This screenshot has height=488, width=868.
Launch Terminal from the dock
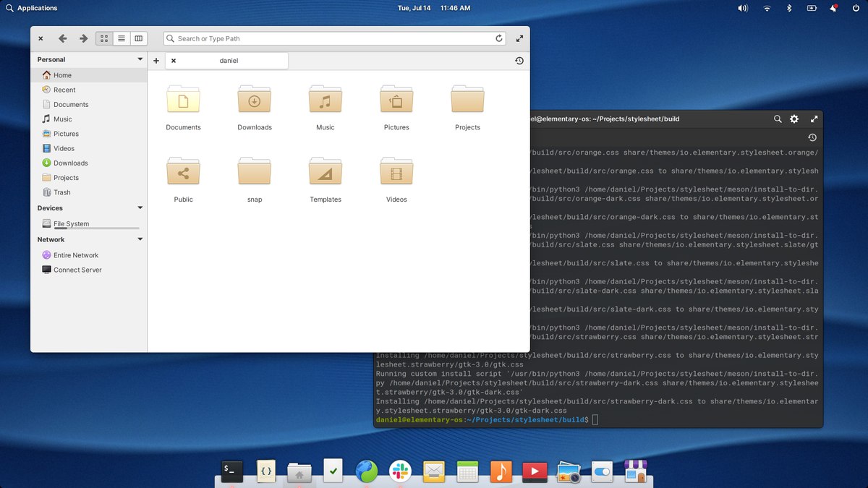(232, 471)
